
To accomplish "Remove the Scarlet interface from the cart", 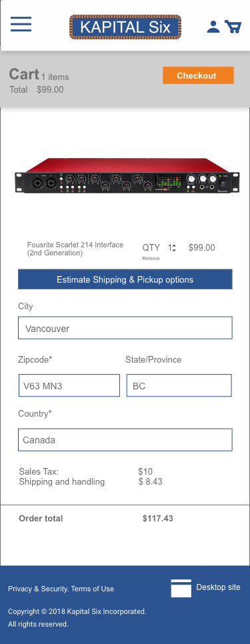I will coord(151,259).
